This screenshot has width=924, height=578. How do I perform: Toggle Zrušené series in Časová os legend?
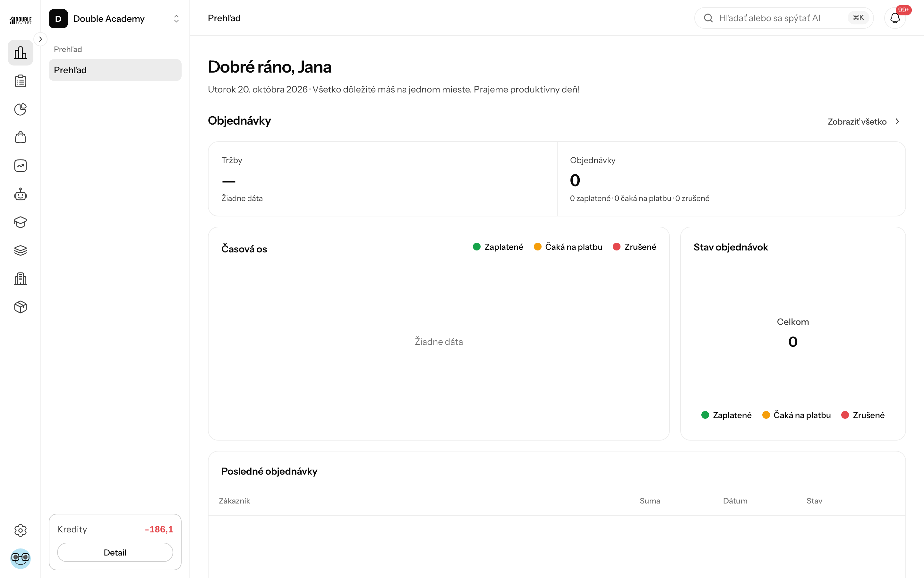[x=635, y=247]
